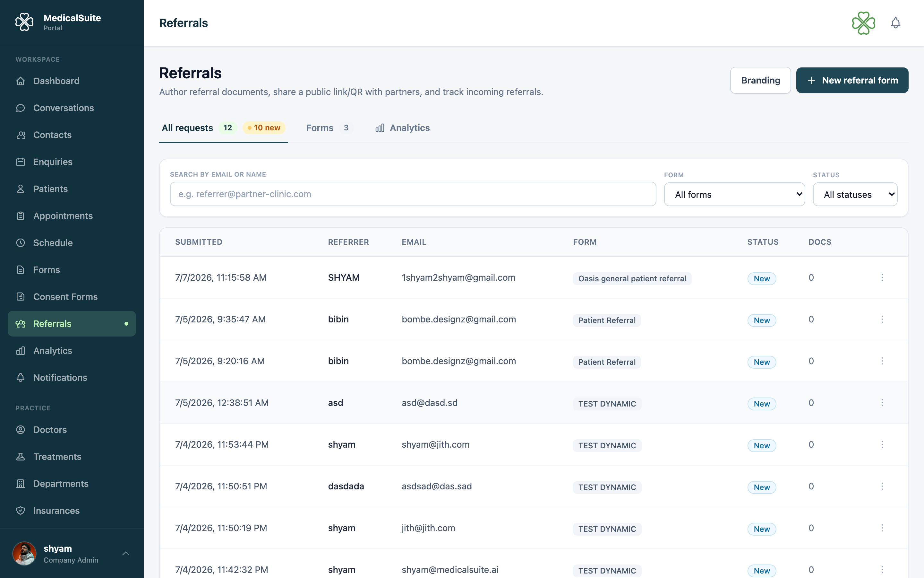Click the STATUS column header
Screen dimensions: 924x578
(x=763, y=242)
